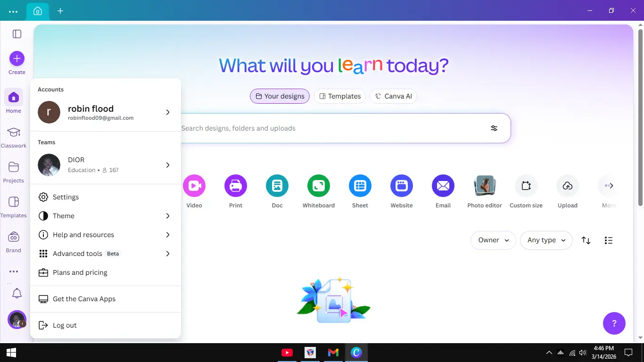The height and width of the screenshot is (362, 644).
Task: Click the Canva taskbar icon
Action: tap(356, 353)
